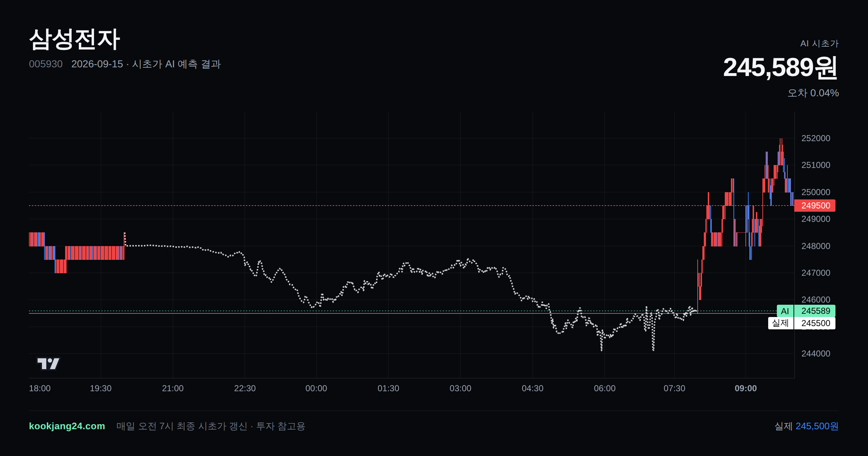Click the 252000 price axis label
The image size is (868, 456).
(x=816, y=138)
